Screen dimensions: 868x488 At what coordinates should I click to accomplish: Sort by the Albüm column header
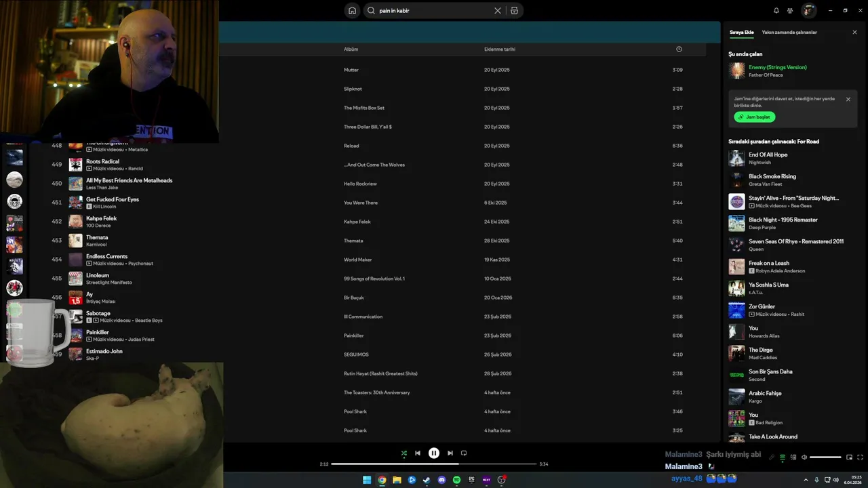(x=351, y=49)
